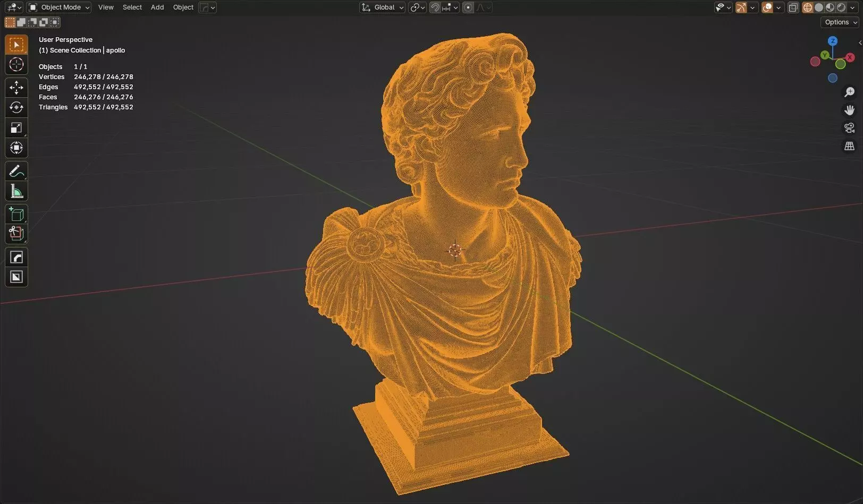
Task: Choose the Measure tool
Action: (16, 192)
